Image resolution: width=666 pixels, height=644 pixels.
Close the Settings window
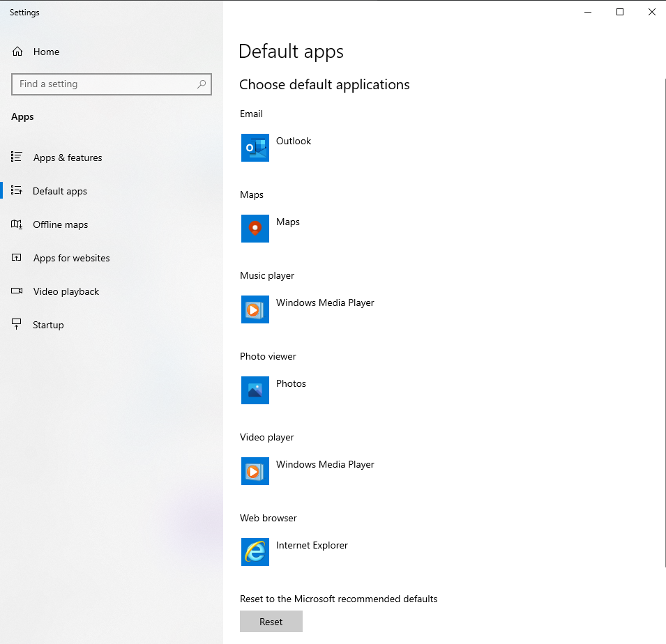pos(651,12)
